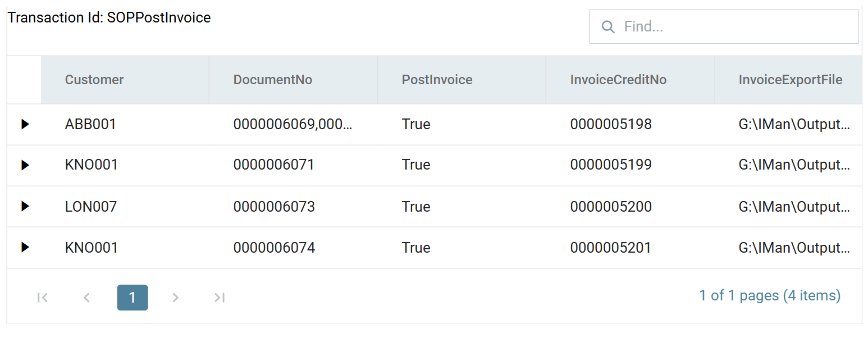The width and height of the screenshot is (868, 347).
Task: Click the export file path in the 0000005201 row
Action: point(794,248)
